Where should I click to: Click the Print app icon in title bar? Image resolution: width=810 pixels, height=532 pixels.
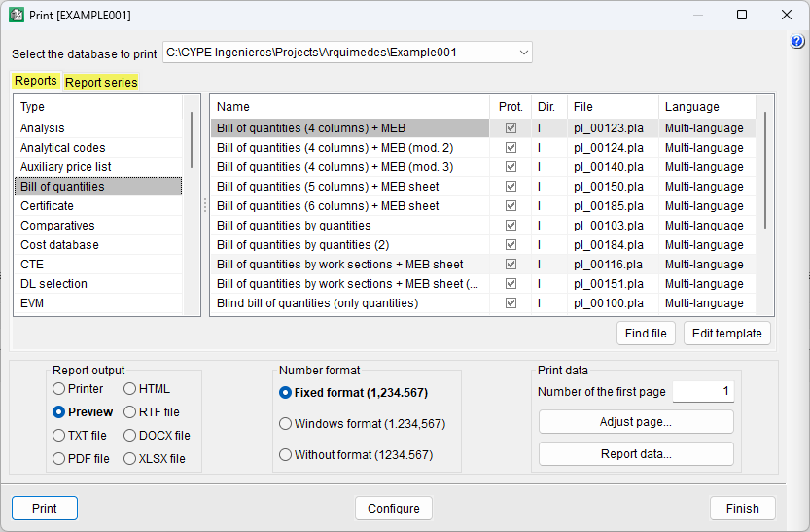point(17,15)
